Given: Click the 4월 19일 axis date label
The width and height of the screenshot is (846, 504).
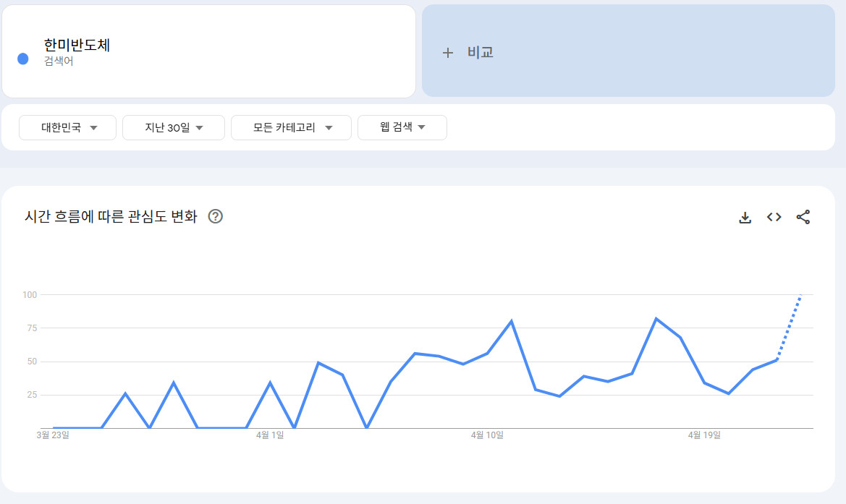Looking at the screenshot, I should coord(703,435).
